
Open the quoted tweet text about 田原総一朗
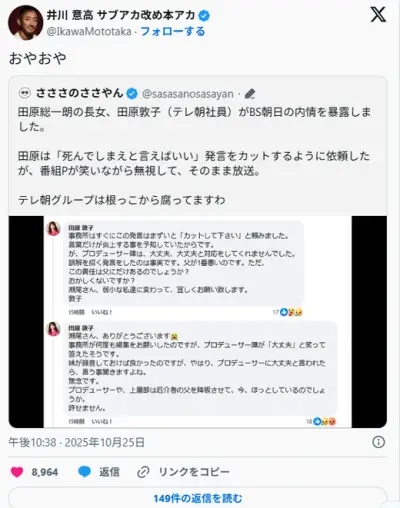coord(194,156)
